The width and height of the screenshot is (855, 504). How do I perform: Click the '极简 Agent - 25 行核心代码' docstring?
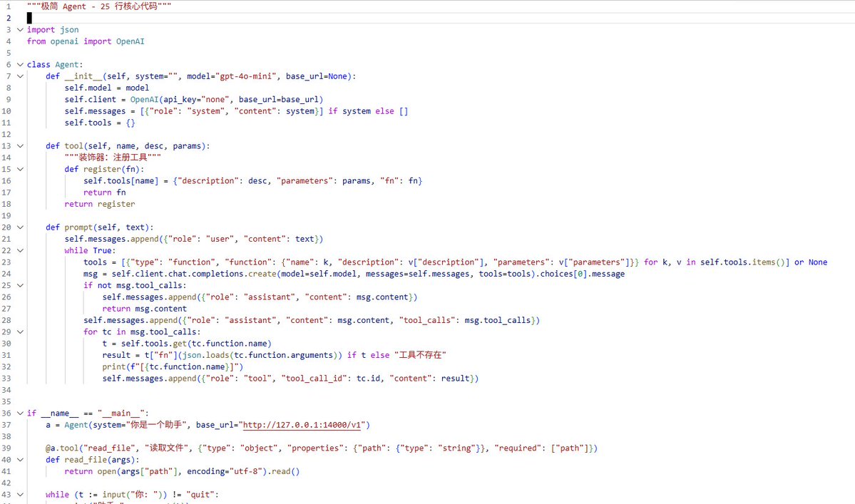99,6
